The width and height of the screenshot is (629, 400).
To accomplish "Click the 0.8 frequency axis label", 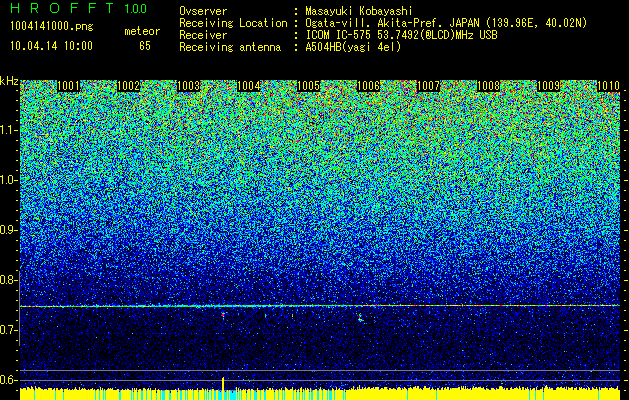I will point(9,280).
